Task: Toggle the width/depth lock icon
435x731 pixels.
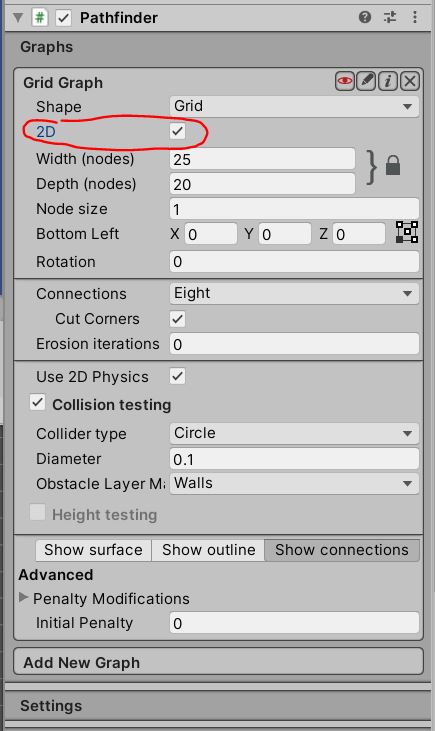Action: click(393, 166)
